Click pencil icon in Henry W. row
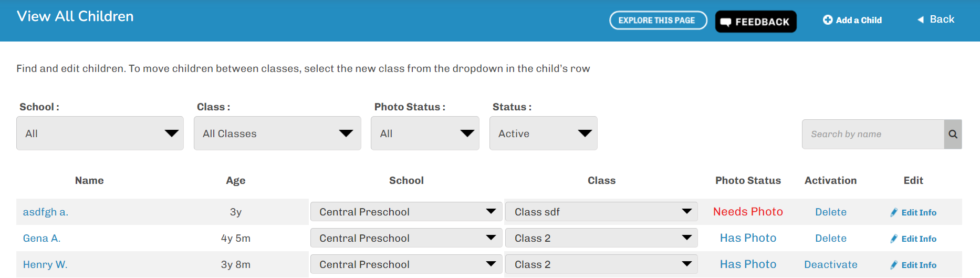This screenshot has height=278, width=980. [x=894, y=265]
